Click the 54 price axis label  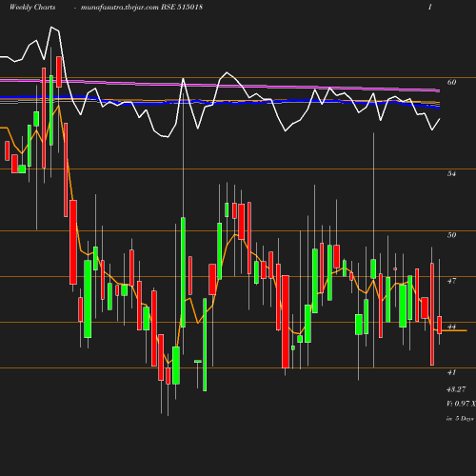451,173
